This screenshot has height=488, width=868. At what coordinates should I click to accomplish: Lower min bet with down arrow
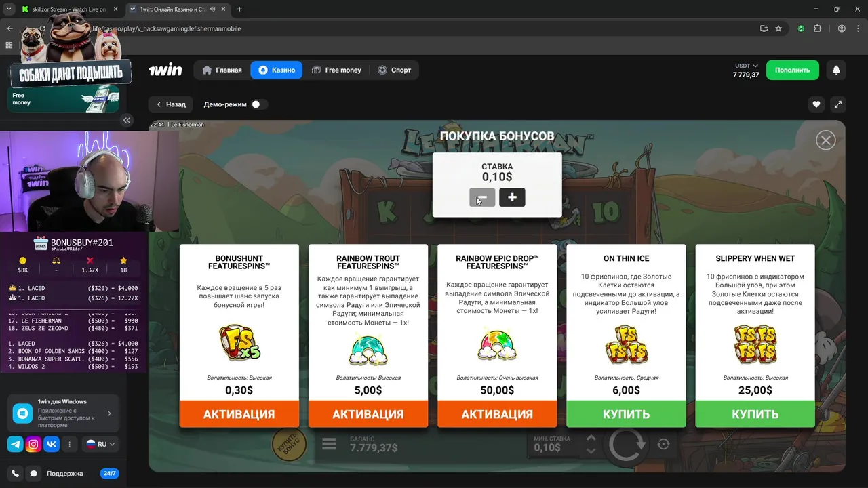click(x=591, y=451)
